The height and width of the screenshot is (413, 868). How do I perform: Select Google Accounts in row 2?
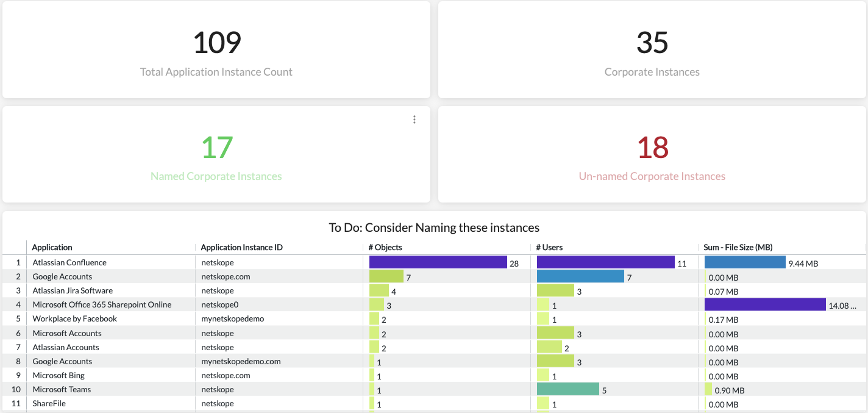[62, 276]
